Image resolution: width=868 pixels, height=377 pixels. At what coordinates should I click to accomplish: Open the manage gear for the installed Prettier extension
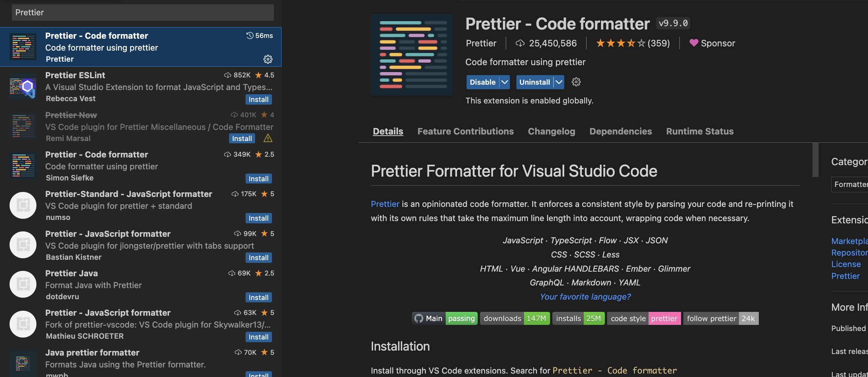268,59
